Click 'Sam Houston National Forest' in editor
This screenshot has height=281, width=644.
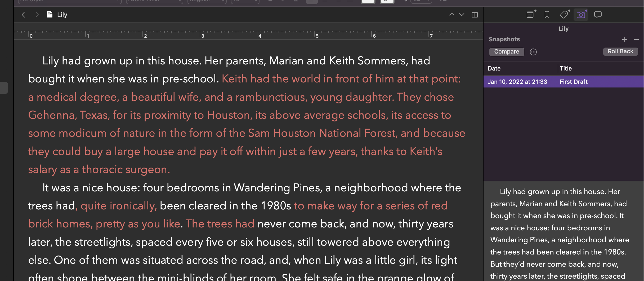coord(322,133)
